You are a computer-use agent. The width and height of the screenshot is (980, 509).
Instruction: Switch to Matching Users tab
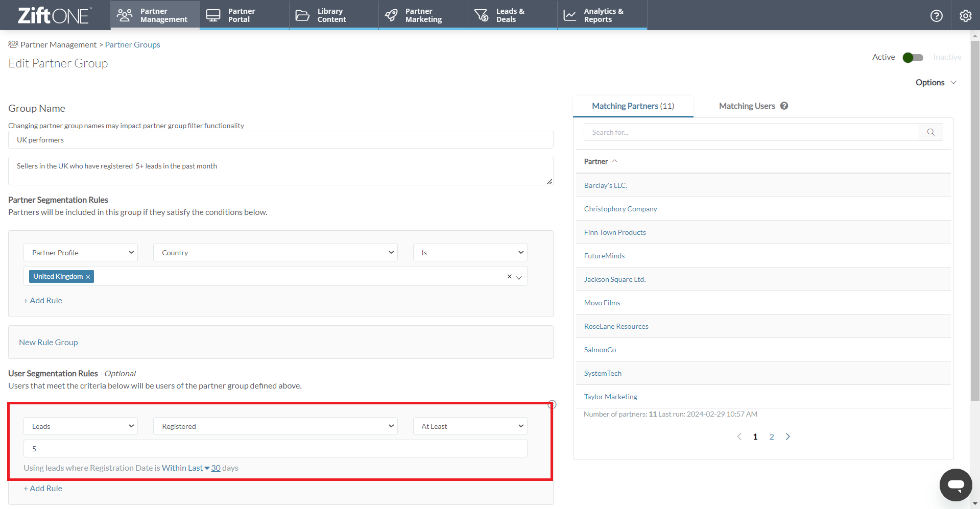pos(747,106)
